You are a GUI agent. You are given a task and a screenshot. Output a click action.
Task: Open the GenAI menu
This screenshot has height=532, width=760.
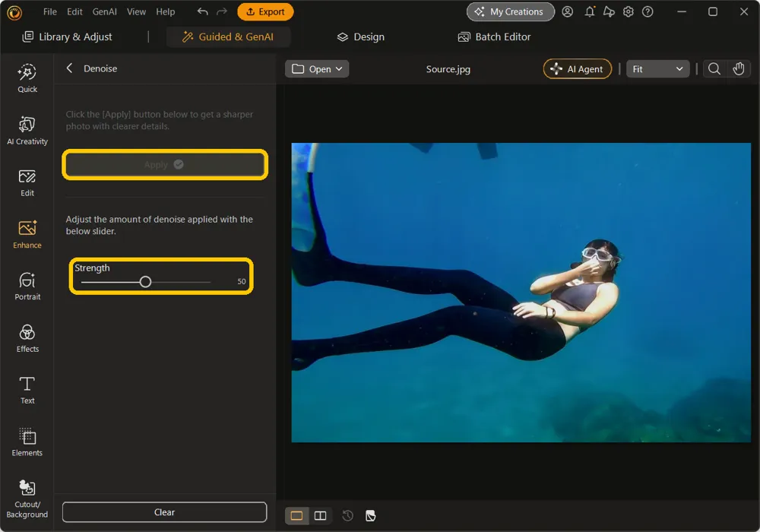coord(105,11)
